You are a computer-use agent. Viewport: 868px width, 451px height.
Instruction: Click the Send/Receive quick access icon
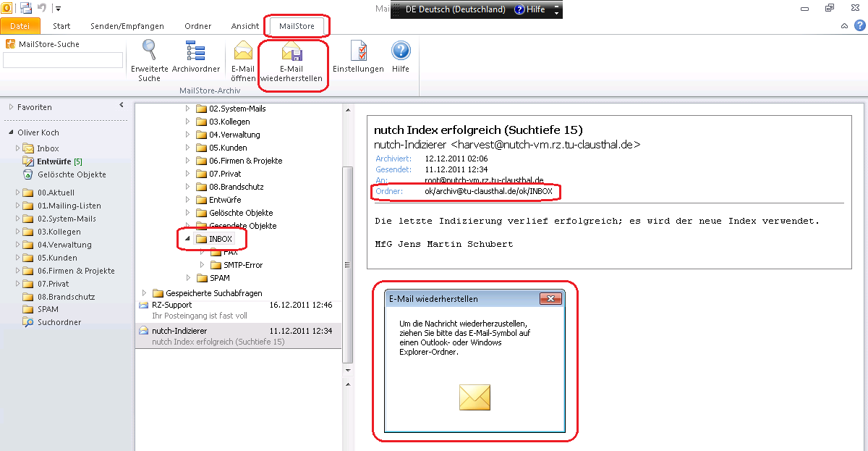click(x=27, y=8)
